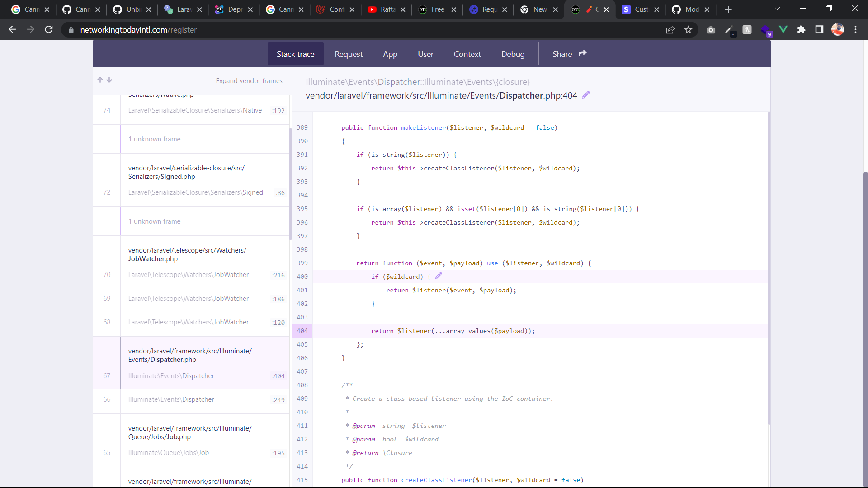Jump to previous frame with the up arrow

(100, 80)
